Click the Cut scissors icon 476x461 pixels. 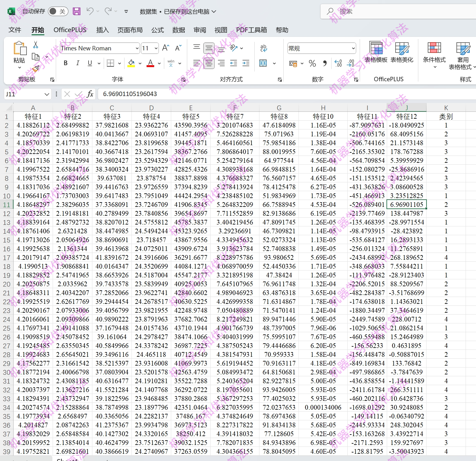click(x=36, y=45)
